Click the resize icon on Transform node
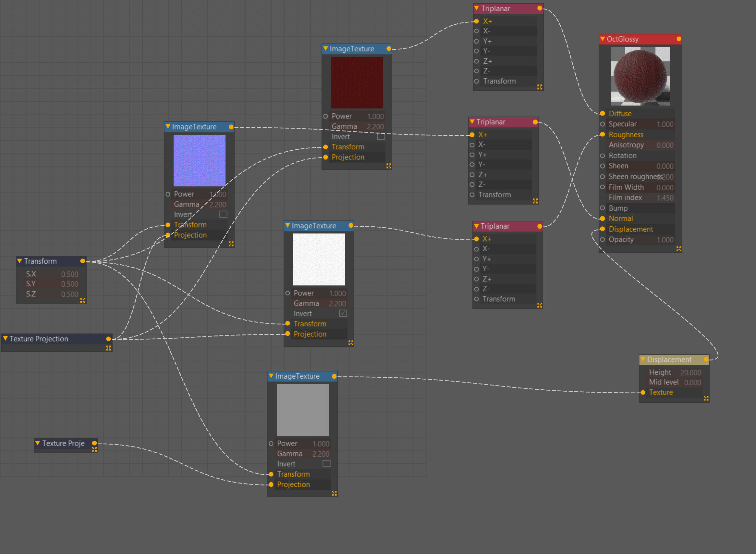 83,300
